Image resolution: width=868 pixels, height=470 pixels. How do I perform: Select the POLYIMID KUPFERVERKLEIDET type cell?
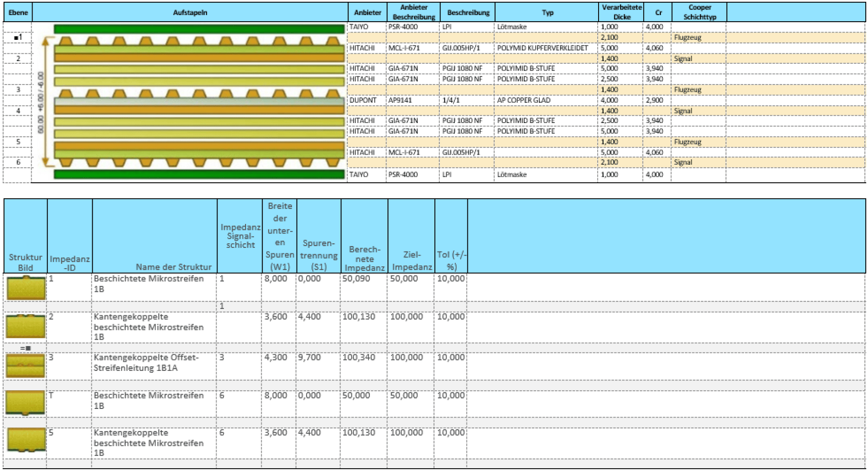[546, 48]
